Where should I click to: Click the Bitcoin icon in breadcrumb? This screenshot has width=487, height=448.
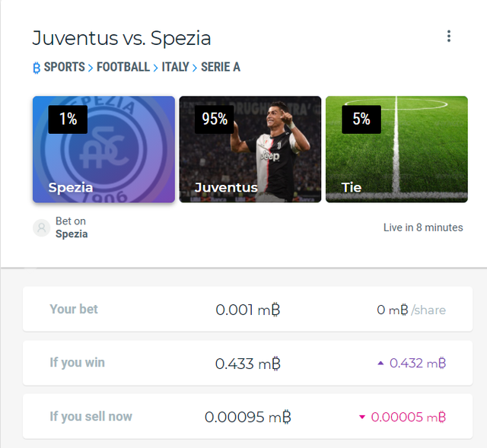pyautogui.click(x=37, y=68)
